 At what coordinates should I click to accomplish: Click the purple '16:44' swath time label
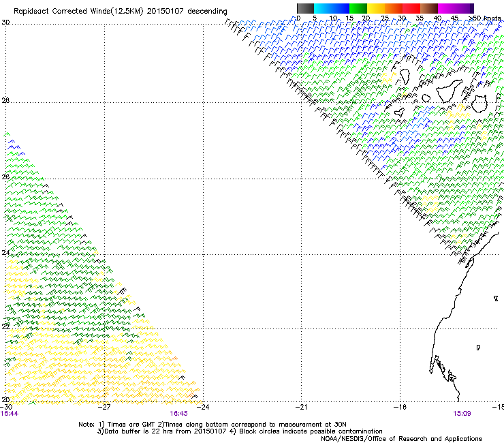coord(10,414)
